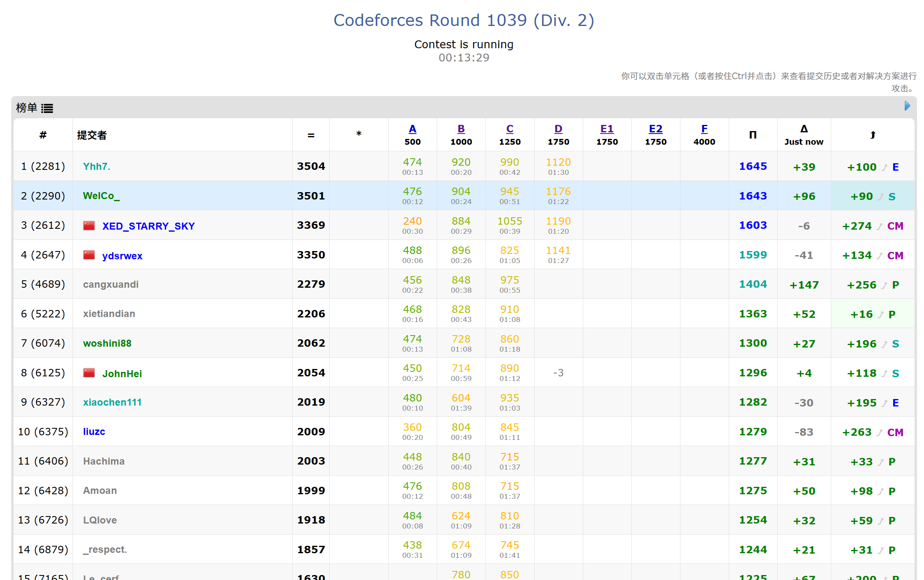The image size is (924, 580).
Task: Click rank arrow icon in Yhh7. row
Action: (884, 167)
